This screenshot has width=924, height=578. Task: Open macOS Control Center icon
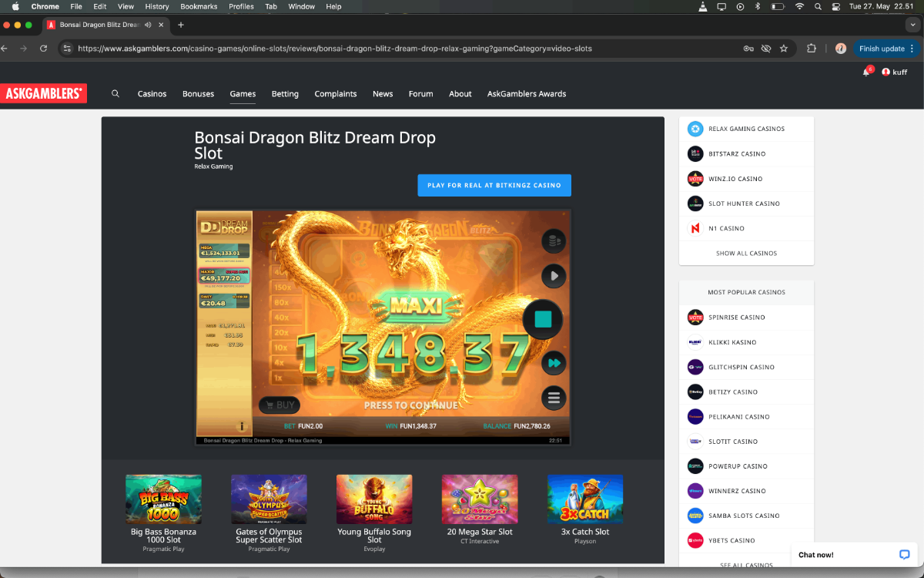tap(836, 6)
